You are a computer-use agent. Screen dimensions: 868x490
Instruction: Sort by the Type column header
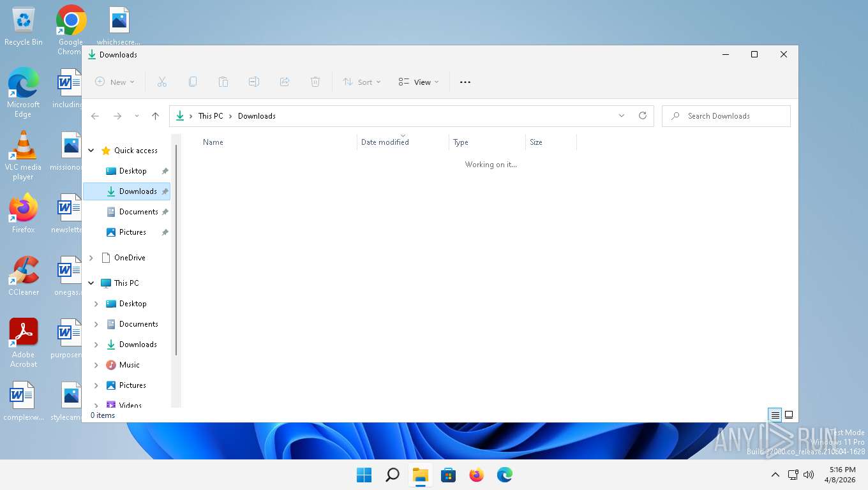(x=487, y=142)
